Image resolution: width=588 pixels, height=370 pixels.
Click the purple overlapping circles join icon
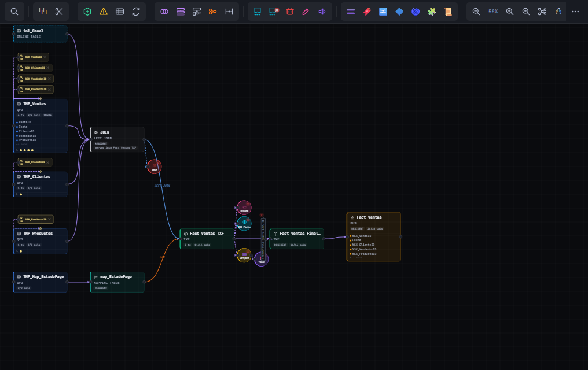coord(164,12)
